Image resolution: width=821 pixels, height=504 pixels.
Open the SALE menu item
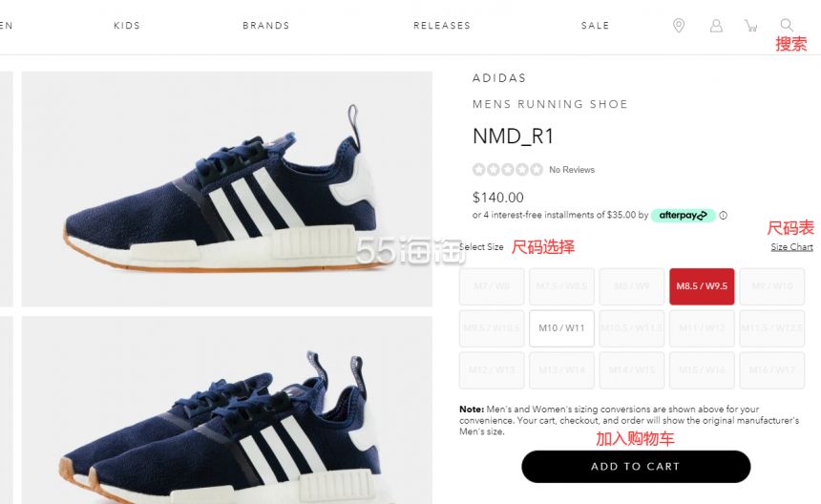[596, 25]
